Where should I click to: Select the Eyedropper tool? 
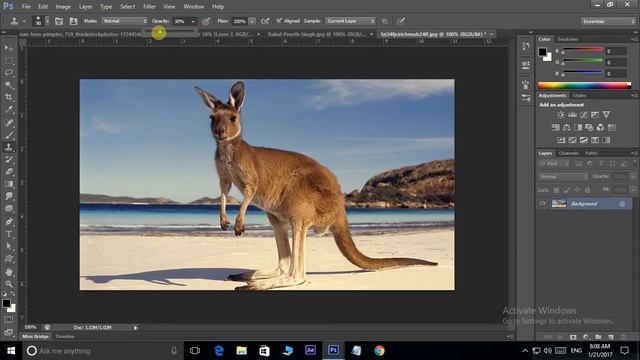point(9,109)
